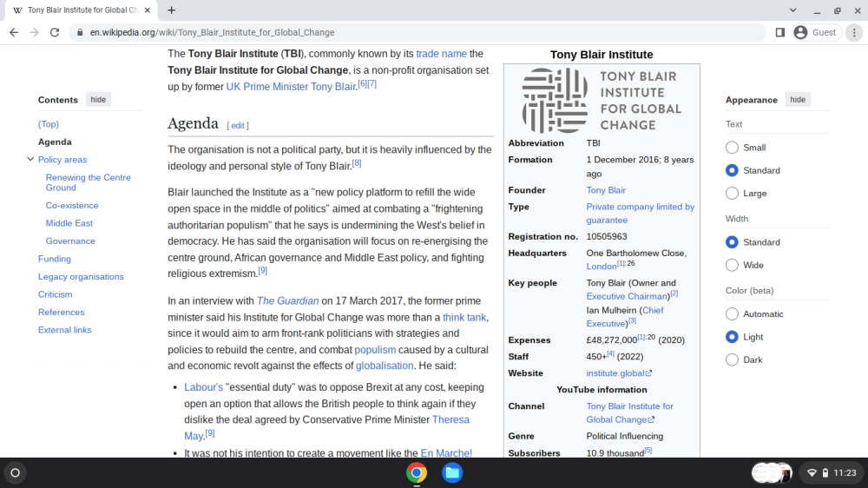
Task: Open the Labour's link
Action: (x=203, y=387)
